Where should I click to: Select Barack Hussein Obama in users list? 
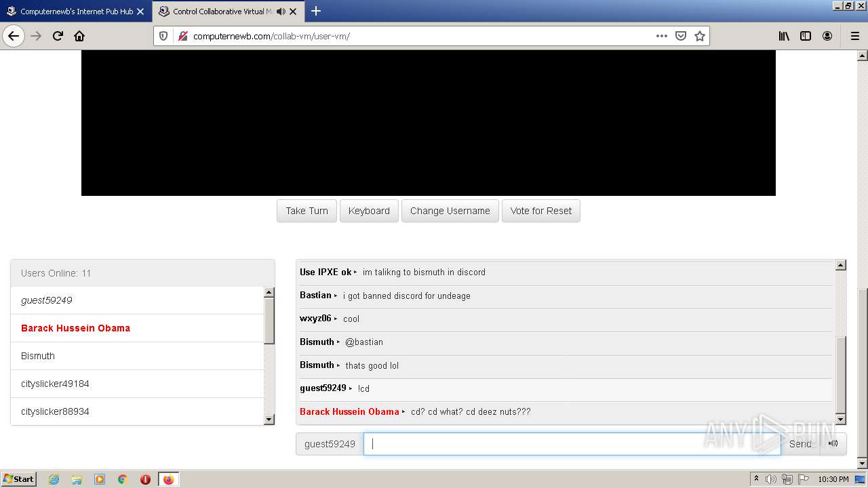point(137,328)
